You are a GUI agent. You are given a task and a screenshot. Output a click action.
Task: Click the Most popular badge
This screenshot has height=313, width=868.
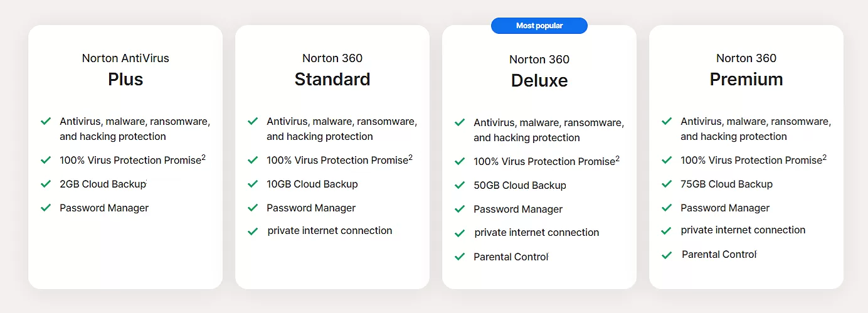(539, 26)
